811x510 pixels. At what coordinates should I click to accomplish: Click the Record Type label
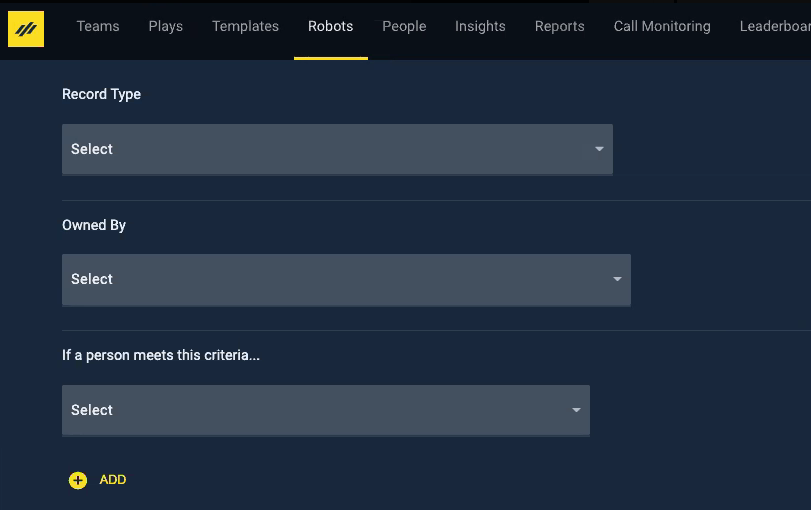coord(101,94)
